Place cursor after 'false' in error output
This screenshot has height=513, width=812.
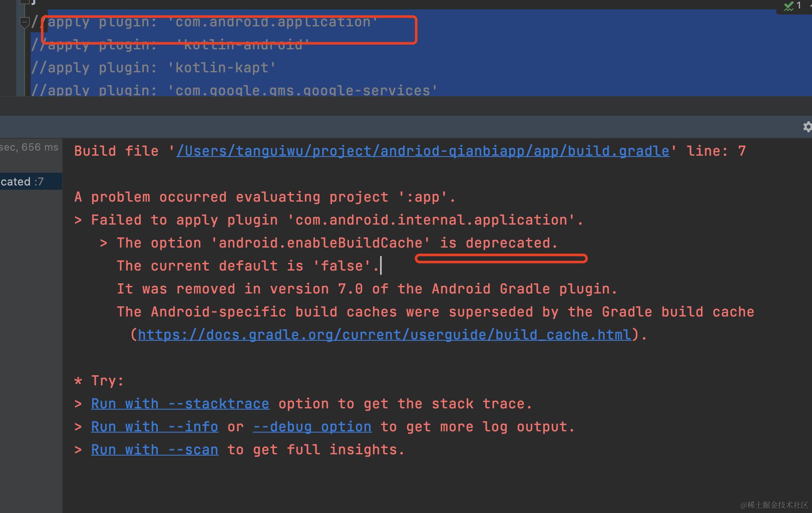[380, 265]
